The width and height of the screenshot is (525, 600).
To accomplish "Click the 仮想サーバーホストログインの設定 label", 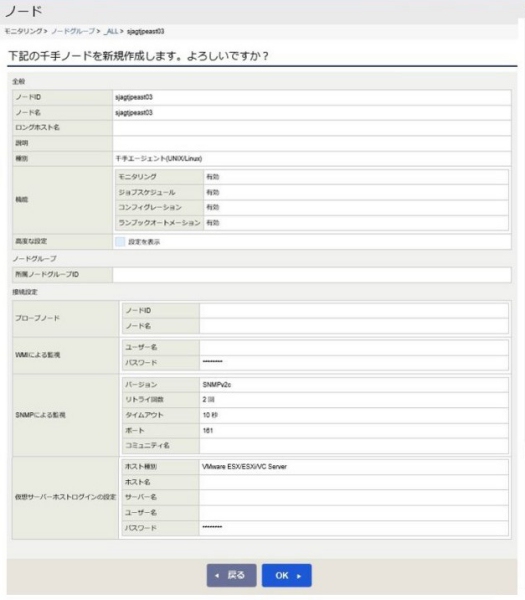I will point(65,497).
